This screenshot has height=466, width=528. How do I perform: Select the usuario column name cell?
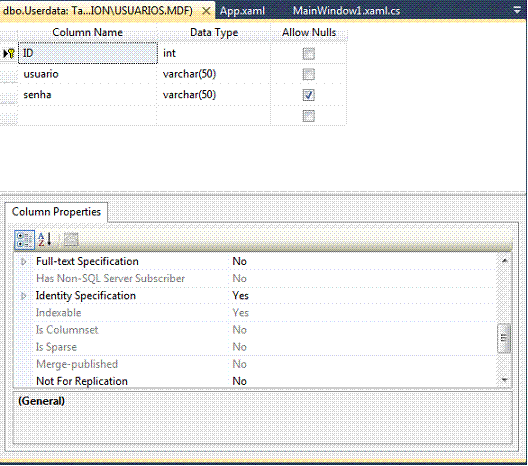coord(88,74)
